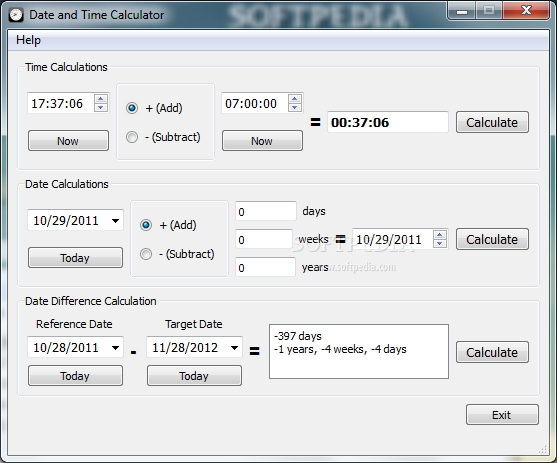This screenshot has width=557, height=463.
Task: Click the 00:37:06 time result field
Action: [388, 122]
